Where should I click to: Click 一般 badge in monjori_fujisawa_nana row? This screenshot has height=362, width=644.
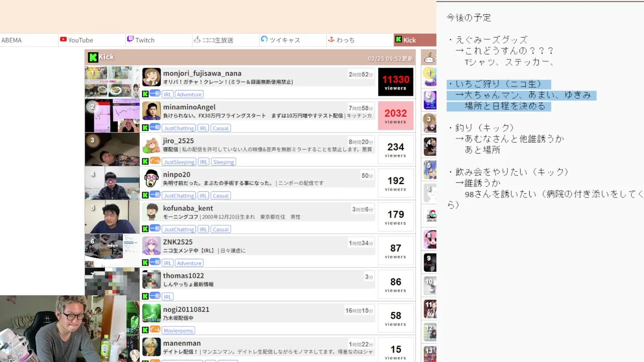155,94
